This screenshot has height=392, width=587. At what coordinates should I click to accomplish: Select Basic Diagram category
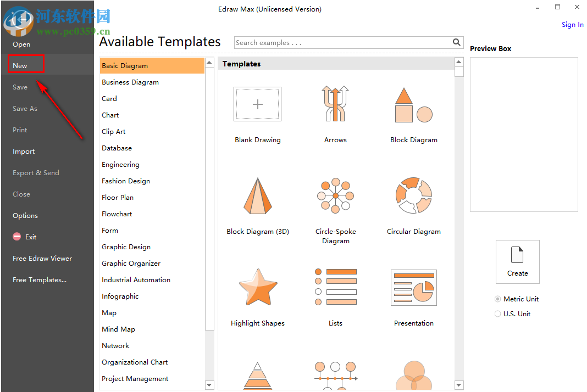pyautogui.click(x=152, y=65)
